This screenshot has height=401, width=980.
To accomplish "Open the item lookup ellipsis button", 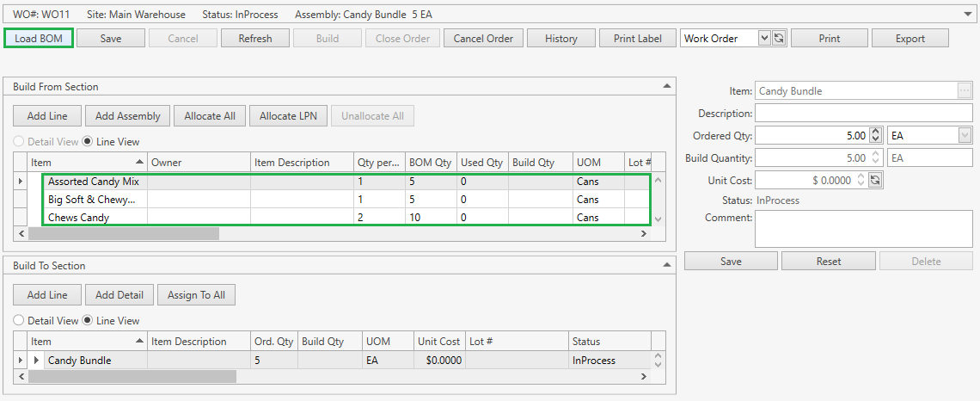I will (x=965, y=90).
